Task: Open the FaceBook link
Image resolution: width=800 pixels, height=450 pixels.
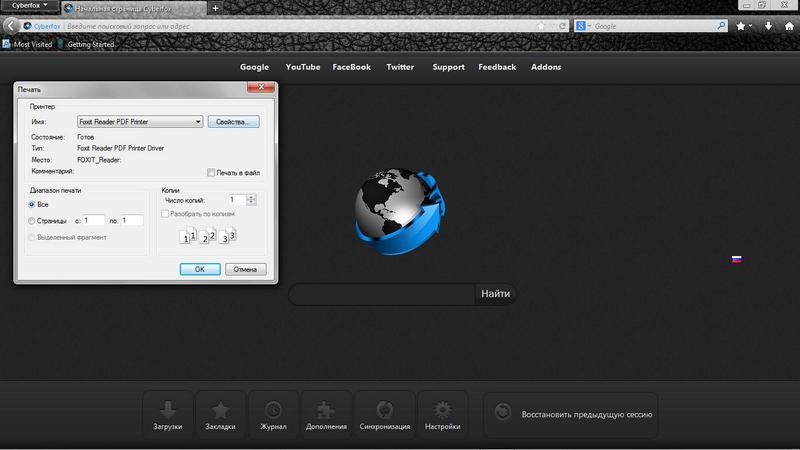Action: click(x=352, y=67)
